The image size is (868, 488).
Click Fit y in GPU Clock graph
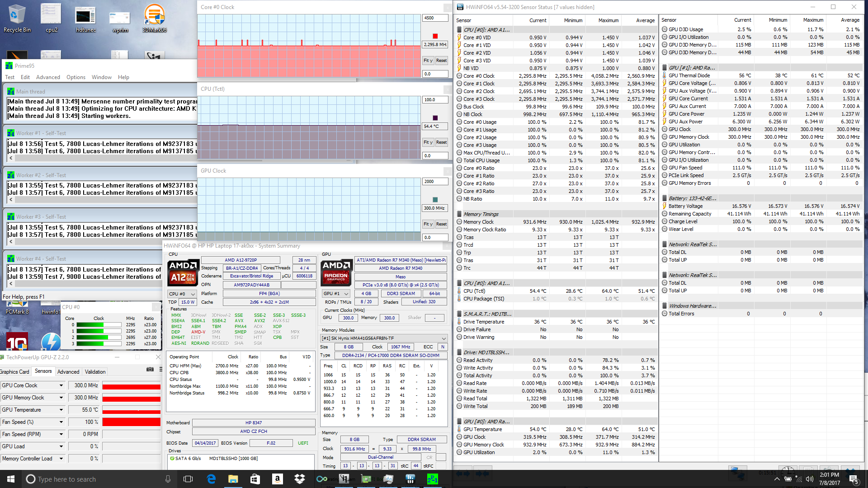pos(428,224)
